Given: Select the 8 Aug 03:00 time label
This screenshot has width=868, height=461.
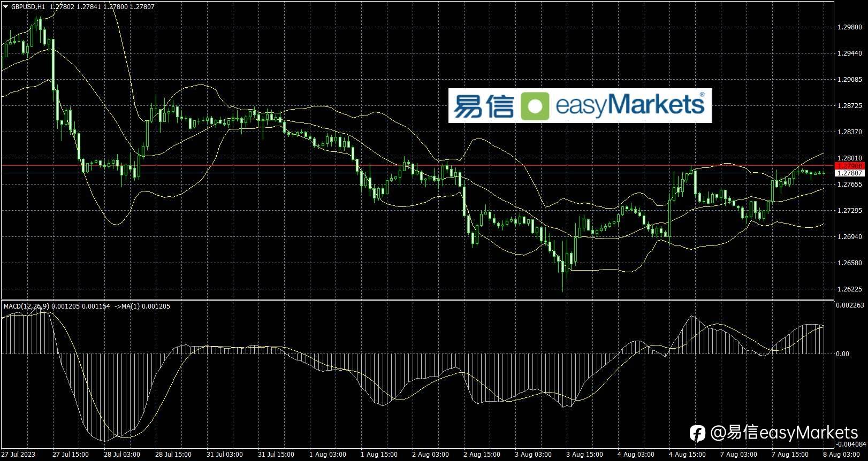Looking at the screenshot, I should point(841,455).
